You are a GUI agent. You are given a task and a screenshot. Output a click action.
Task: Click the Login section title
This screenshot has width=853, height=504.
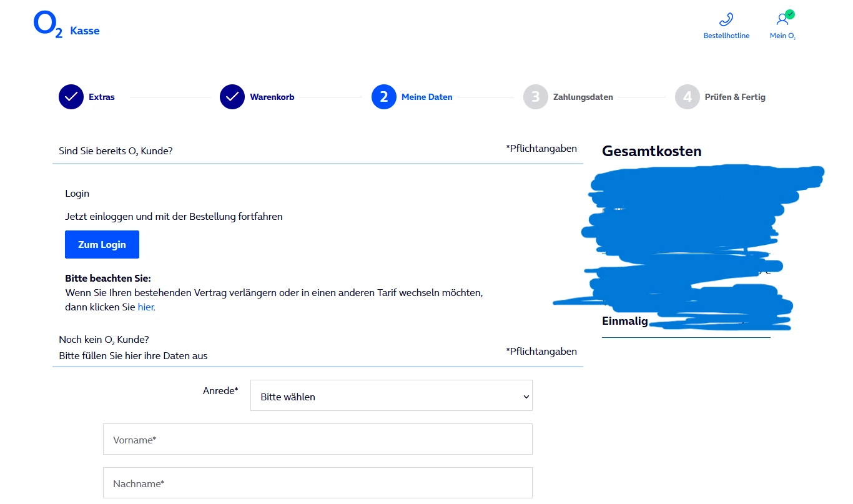pyautogui.click(x=77, y=194)
